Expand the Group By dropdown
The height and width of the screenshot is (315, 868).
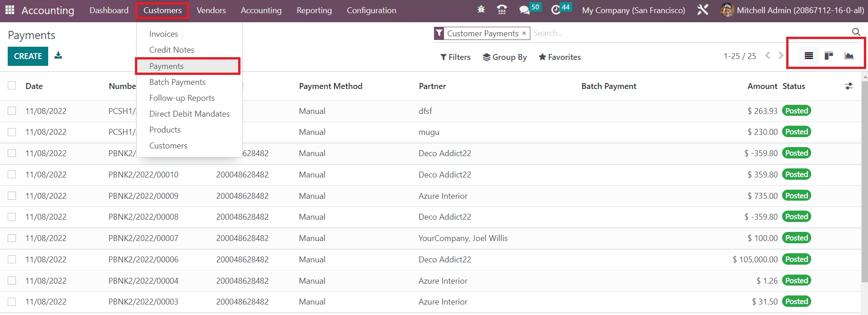click(x=504, y=57)
